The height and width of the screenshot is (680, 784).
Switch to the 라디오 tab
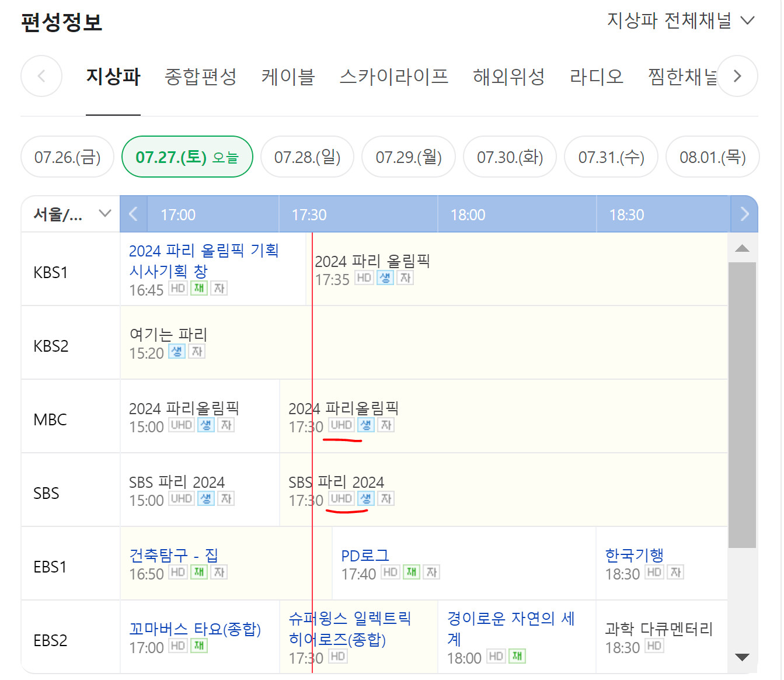click(x=597, y=77)
